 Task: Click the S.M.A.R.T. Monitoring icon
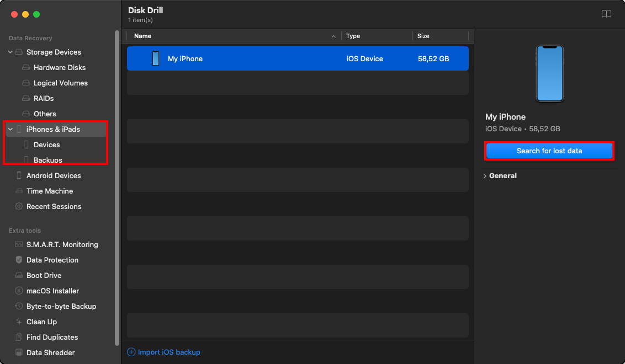tap(19, 244)
